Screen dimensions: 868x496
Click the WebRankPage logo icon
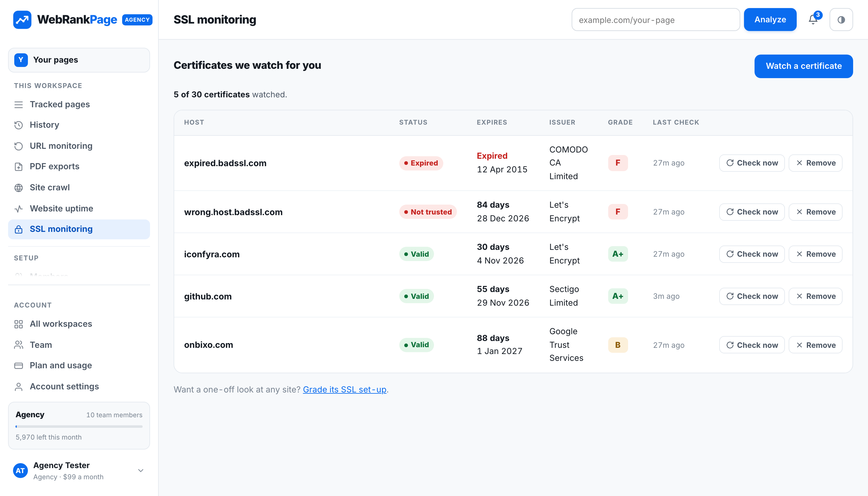pyautogui.click(x=22, y=20)
